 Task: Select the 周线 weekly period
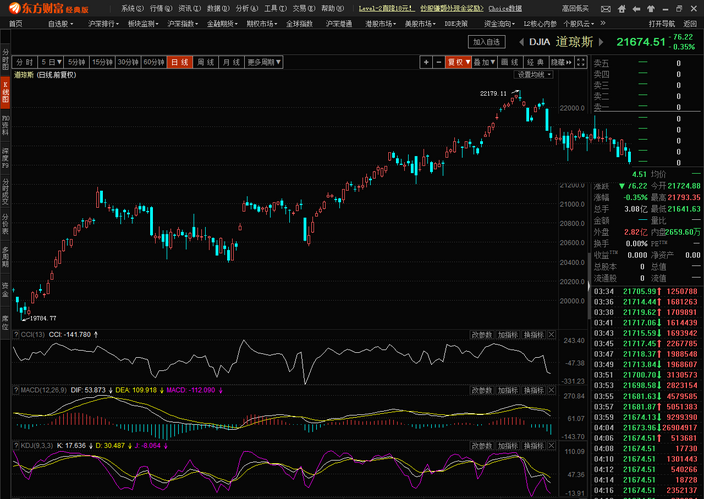point(206,62)
